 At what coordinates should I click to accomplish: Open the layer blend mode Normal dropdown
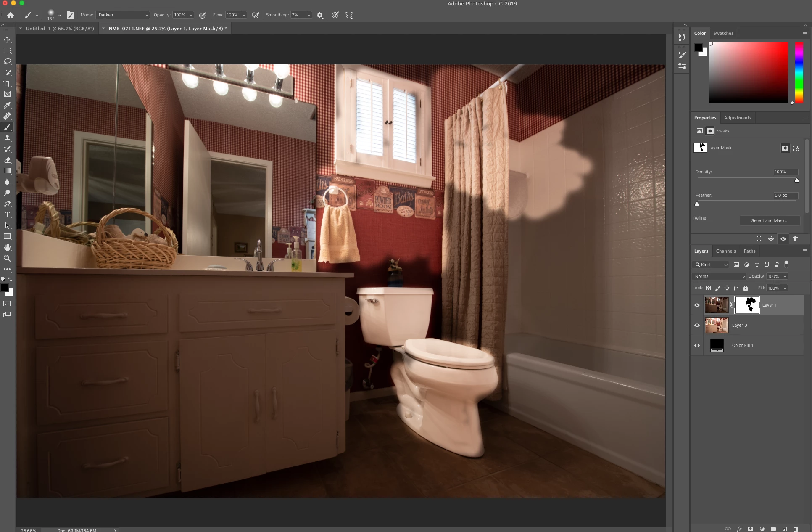coord(719,276)
